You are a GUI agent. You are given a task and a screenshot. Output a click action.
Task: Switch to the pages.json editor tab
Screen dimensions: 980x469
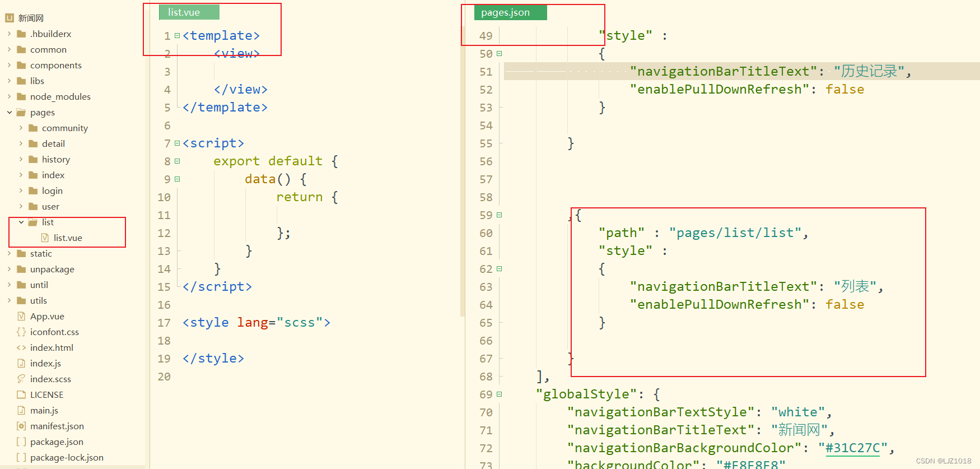point(510,12)
